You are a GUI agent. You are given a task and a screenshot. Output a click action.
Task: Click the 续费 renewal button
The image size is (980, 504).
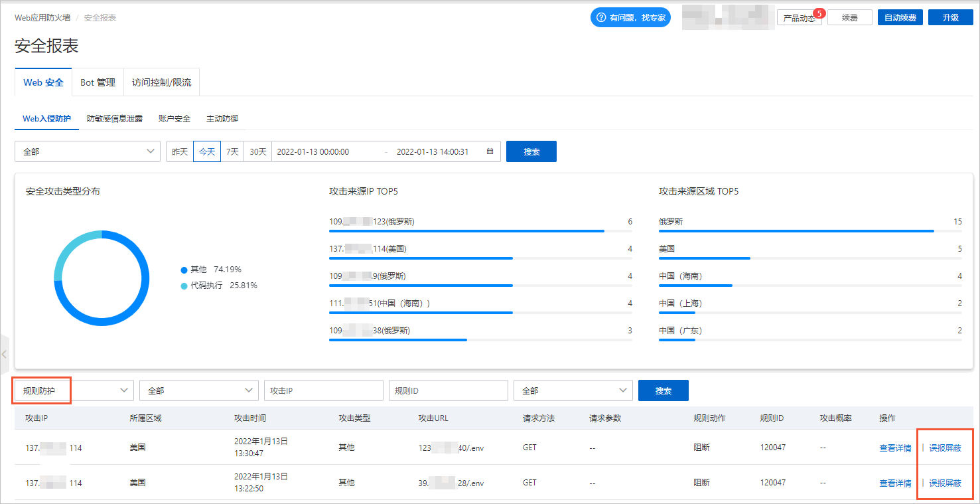coord(850,18)
